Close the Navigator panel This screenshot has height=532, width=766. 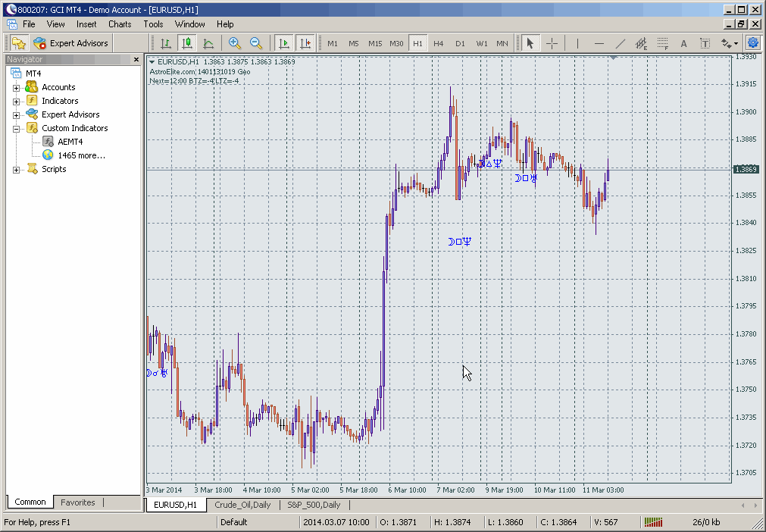[x=136, y=59]
